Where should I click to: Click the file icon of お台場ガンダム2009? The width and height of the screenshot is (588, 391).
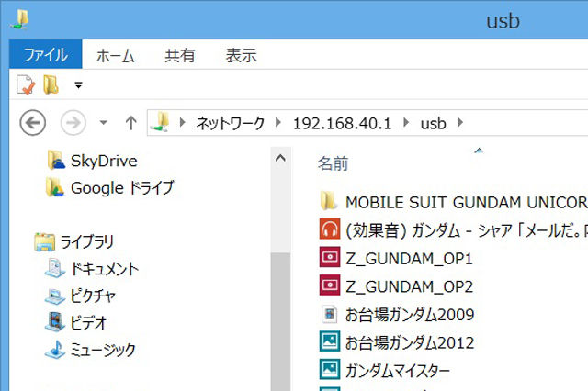tap(330, 314)
